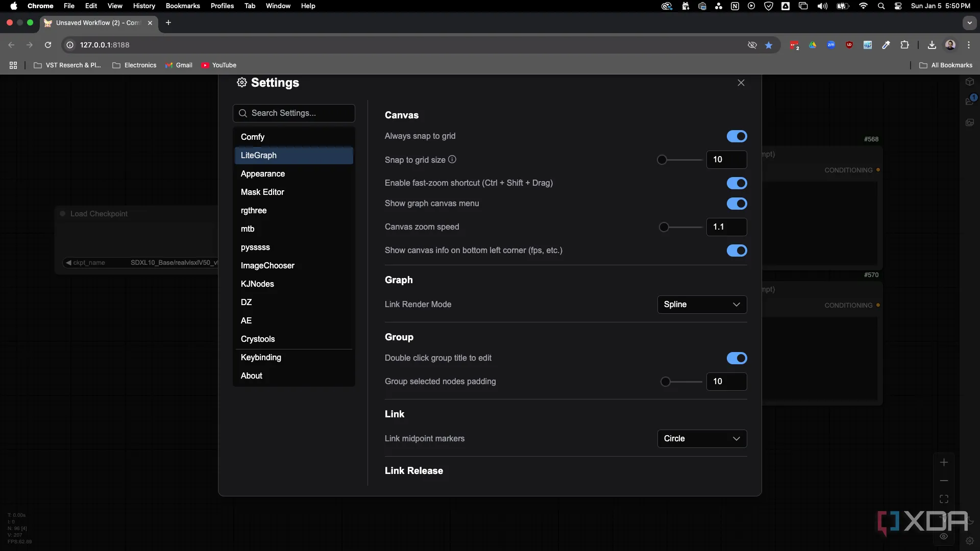
Task: Open a new Chrome tab
Action: [x=168, y=22]
